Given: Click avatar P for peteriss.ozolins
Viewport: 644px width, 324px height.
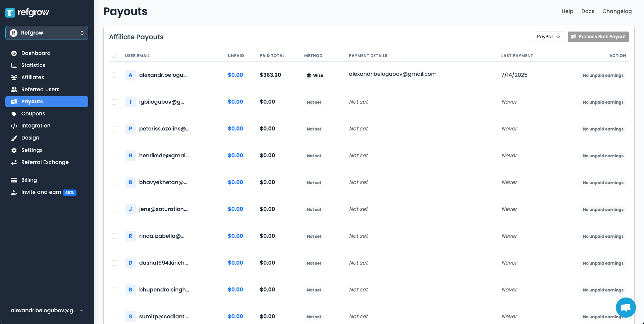Looking at the screenshot, I should pyautogui.click(x=130, y=129).
